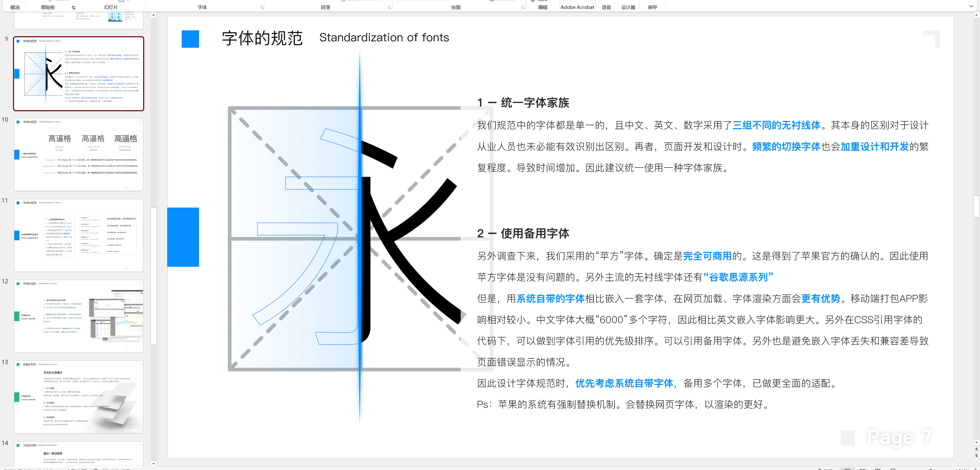Click the highlighted text 优先考虑系统自带字体

pos(624,383)
